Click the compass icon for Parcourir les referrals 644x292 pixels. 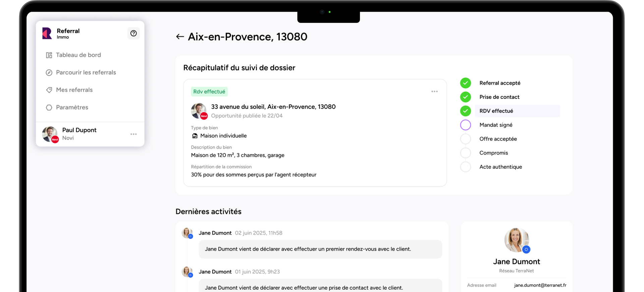pyautogui.click(x=49, y=72)
